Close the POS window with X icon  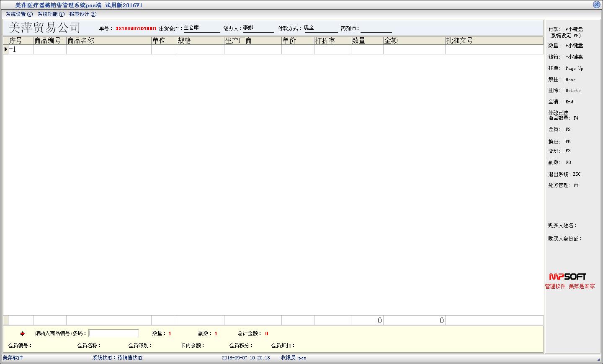597,5
